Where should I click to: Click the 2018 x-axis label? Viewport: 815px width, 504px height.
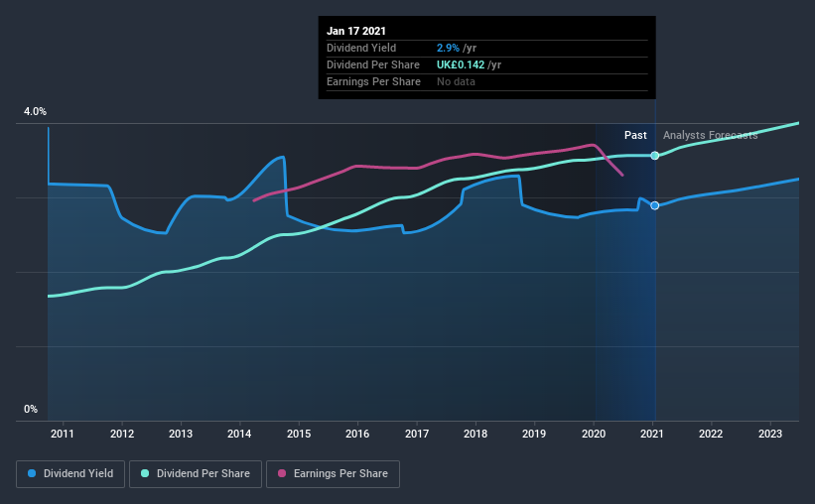click(475, 434)
